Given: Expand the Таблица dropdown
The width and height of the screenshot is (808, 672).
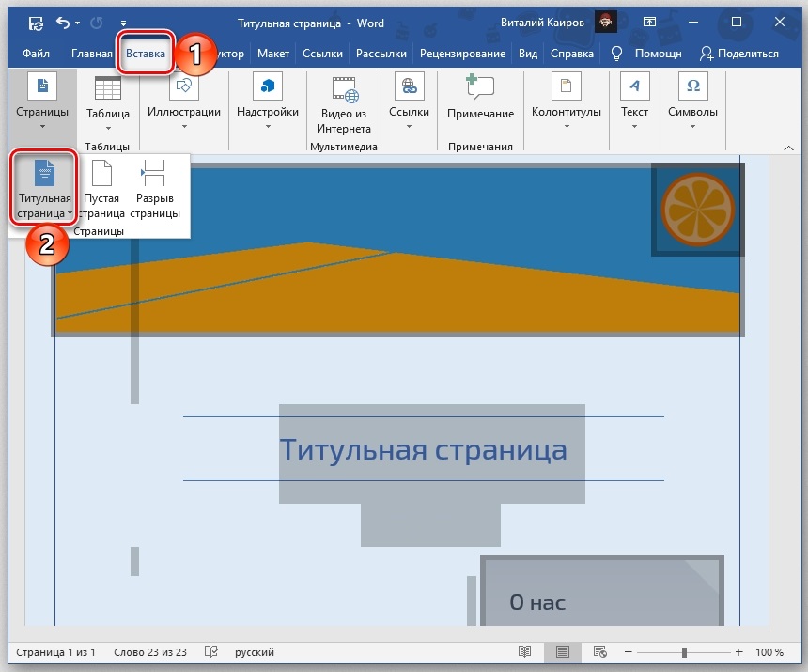Looking at the screenshot, I should (x=108, y=105).
